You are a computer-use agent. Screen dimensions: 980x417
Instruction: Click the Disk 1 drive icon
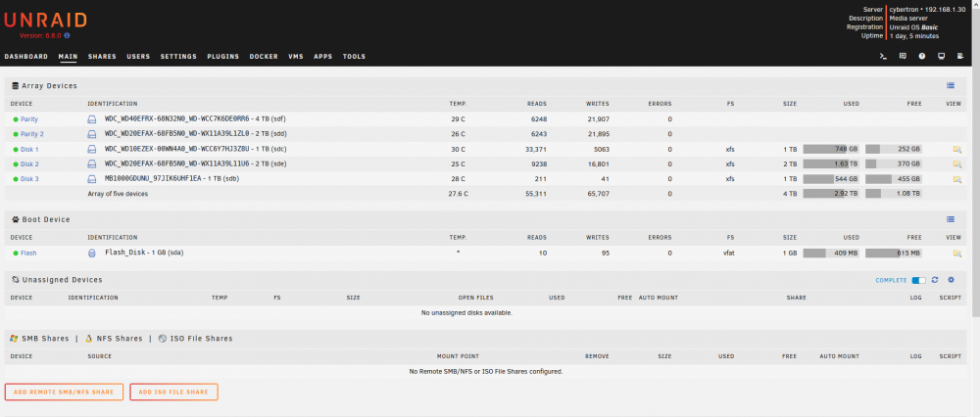[x=92, y=149]
